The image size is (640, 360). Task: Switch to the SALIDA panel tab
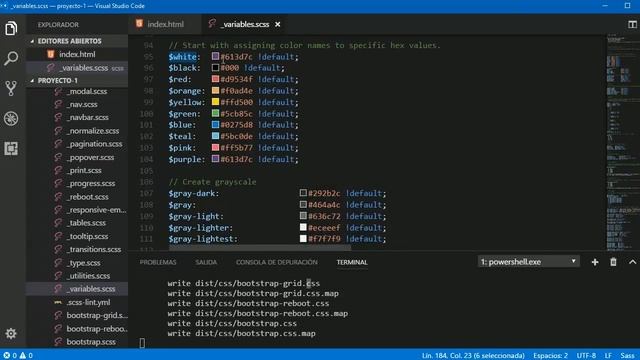pyautogui.click(x=206, y=262)
